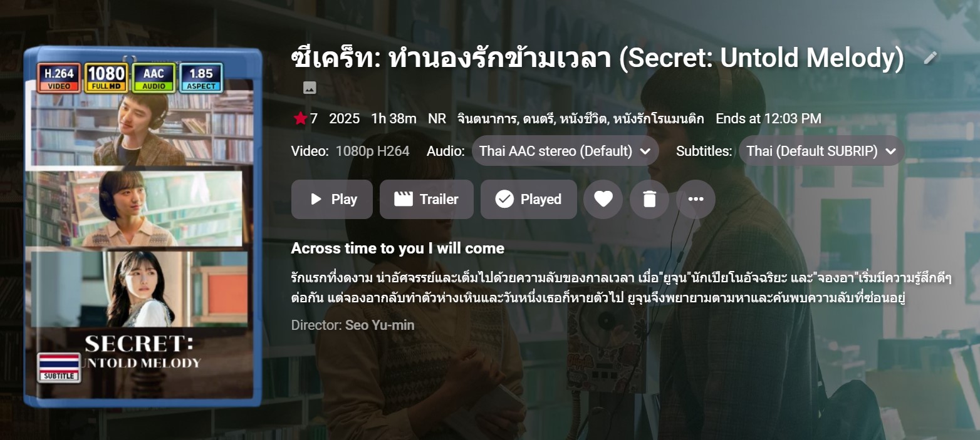The width and height of the screenshot is (980, 440).
Task: Click the pencil edit metadata icon
Action: pos(930,58)
